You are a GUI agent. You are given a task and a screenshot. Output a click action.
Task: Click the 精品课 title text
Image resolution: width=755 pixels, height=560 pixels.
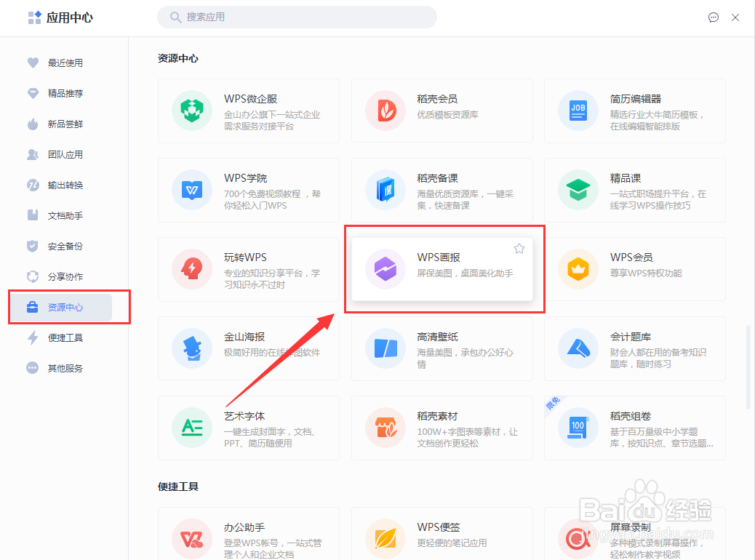pyautogui.click(x=626, y=178)
